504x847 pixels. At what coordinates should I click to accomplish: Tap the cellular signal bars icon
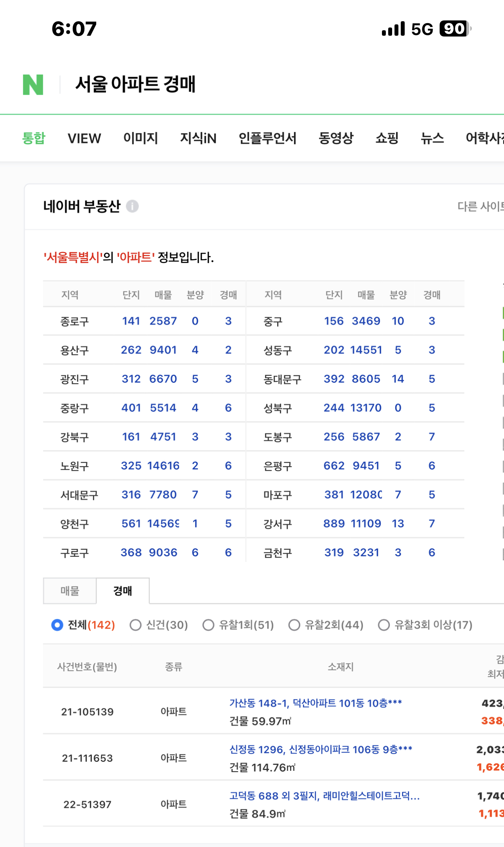pos(393,29)
